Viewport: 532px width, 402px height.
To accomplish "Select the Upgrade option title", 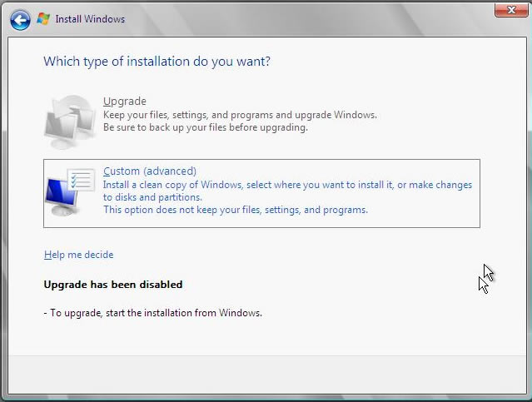I will (x=124, y=102).
